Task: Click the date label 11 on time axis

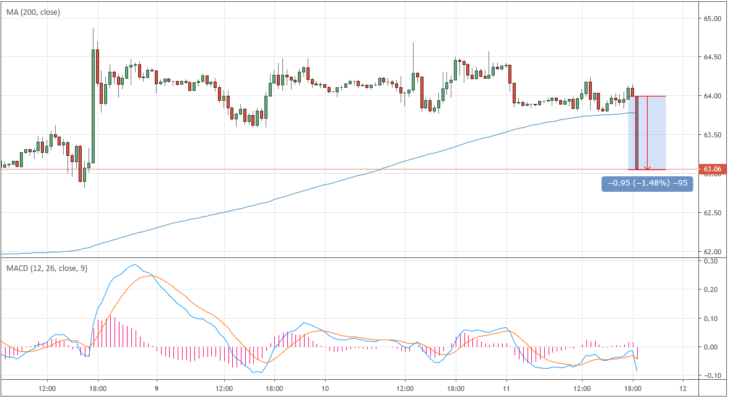Action: coord(507,389)
